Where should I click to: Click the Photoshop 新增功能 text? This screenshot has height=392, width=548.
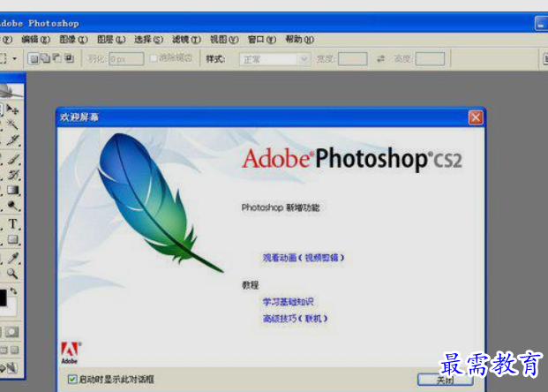tap(281, 207)
